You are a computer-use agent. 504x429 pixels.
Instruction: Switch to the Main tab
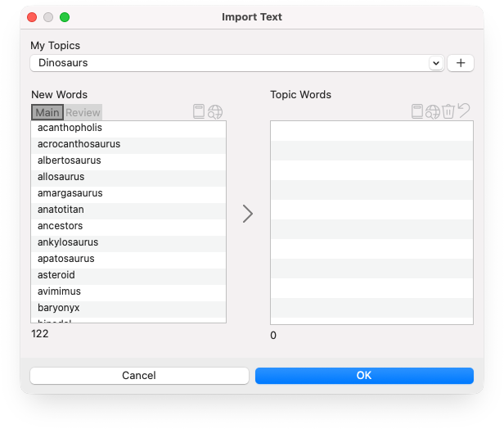point(47,112)
